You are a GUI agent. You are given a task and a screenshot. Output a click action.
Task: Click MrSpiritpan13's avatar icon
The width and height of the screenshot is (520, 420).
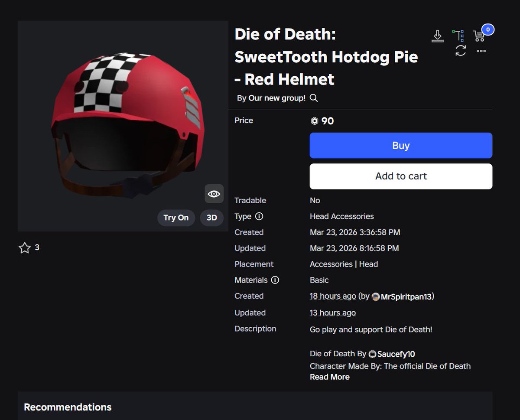pos(376,297)
